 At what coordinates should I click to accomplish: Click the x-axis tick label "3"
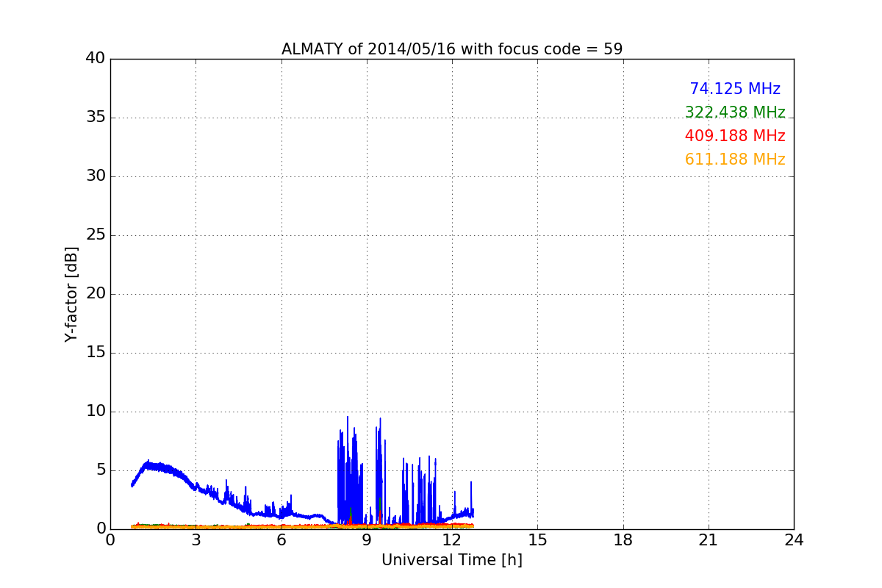click(x=196, y=540)
